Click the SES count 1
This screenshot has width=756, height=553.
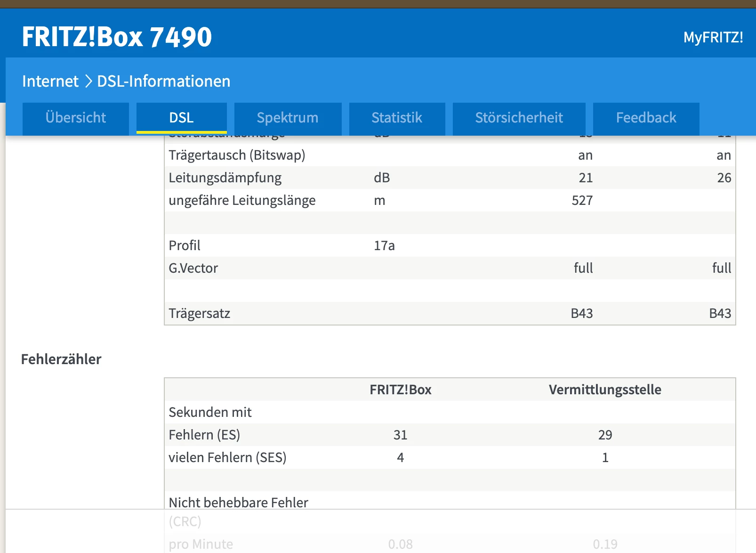point(605,457)
